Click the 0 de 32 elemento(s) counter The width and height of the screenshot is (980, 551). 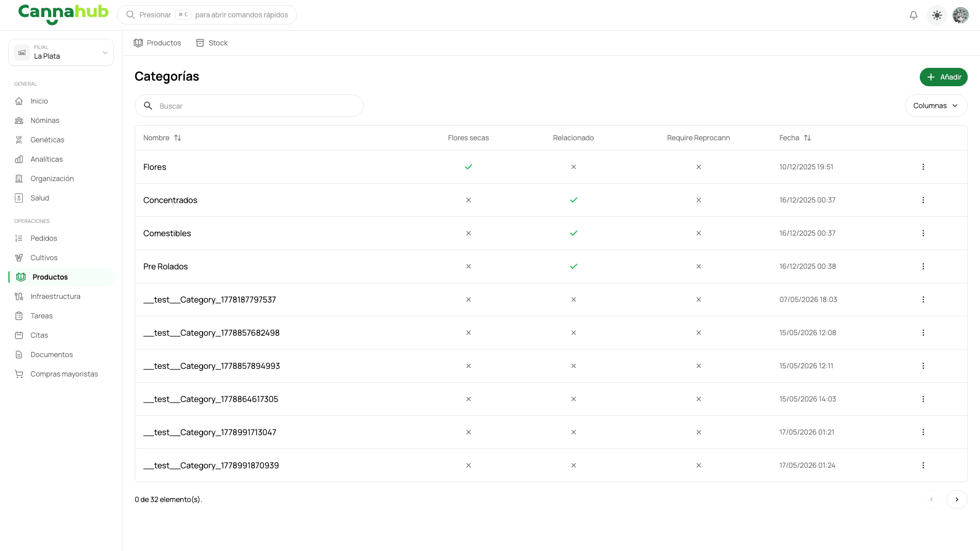[x=168, y=499]
